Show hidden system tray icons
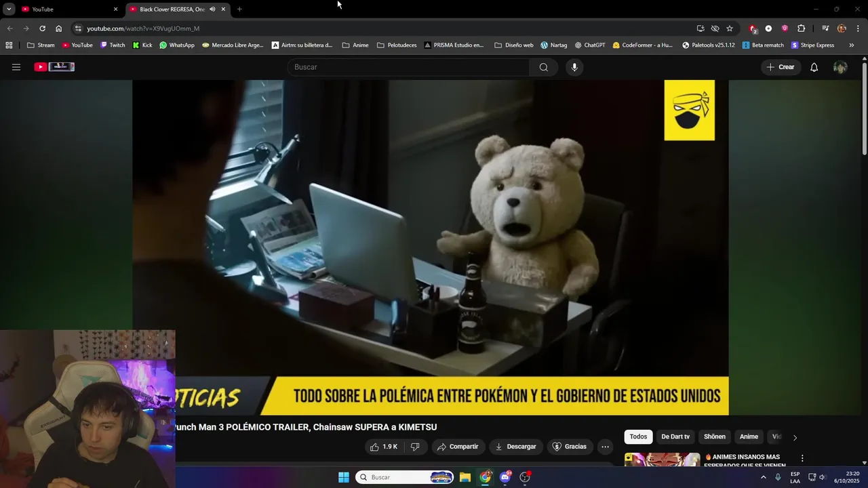This screenshot has width=868, height=488. (x=763, y=477)
